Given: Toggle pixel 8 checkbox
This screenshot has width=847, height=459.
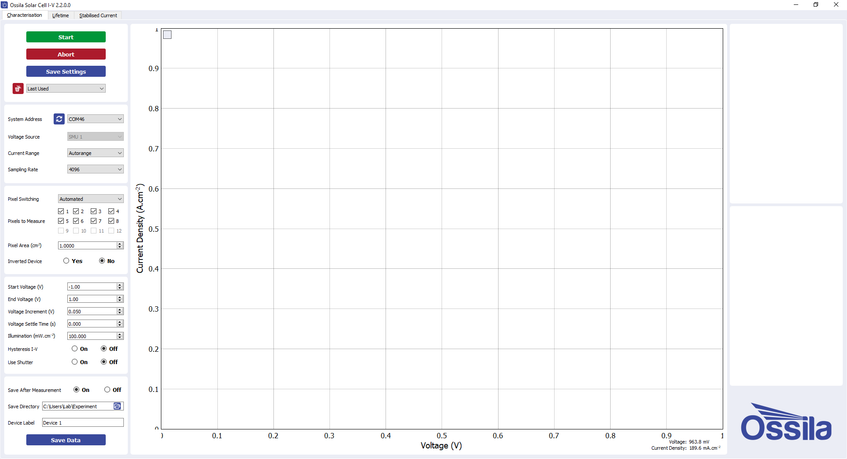Looking at the screenshot, I should coord(112,221).
